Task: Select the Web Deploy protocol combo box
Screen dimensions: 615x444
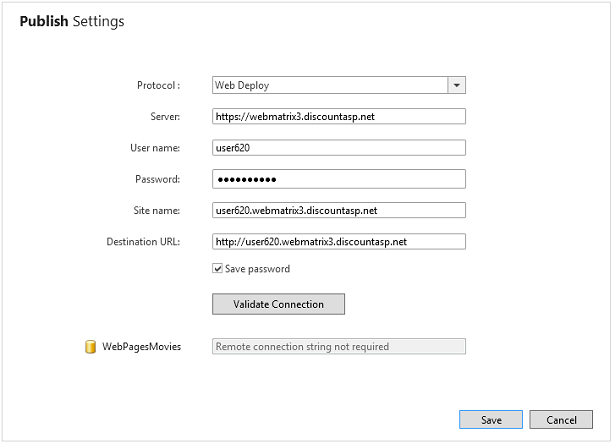Action: tap(329, 86)
